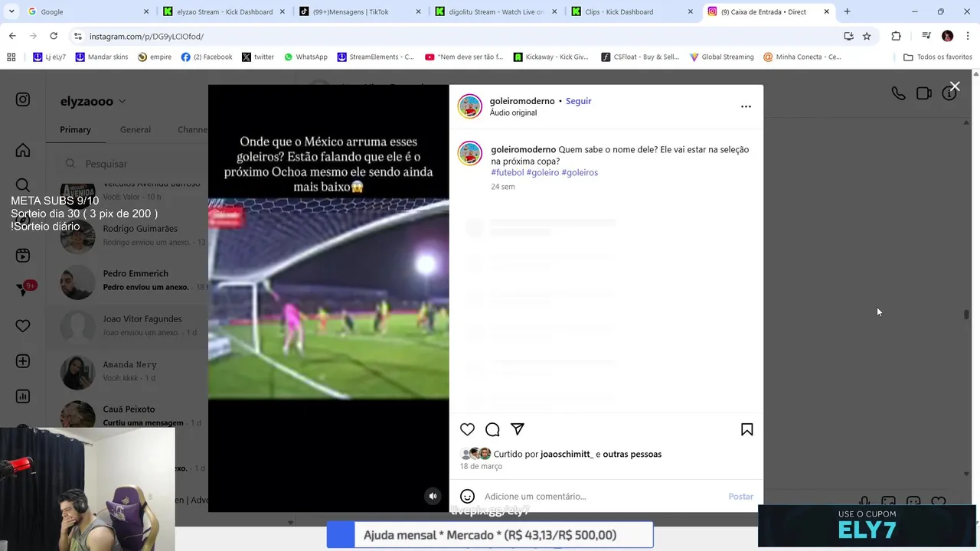This screenshot has width=980, height=551.
Task: Open the Chrome three-dot menu
Action: click(x=968, y=36)
